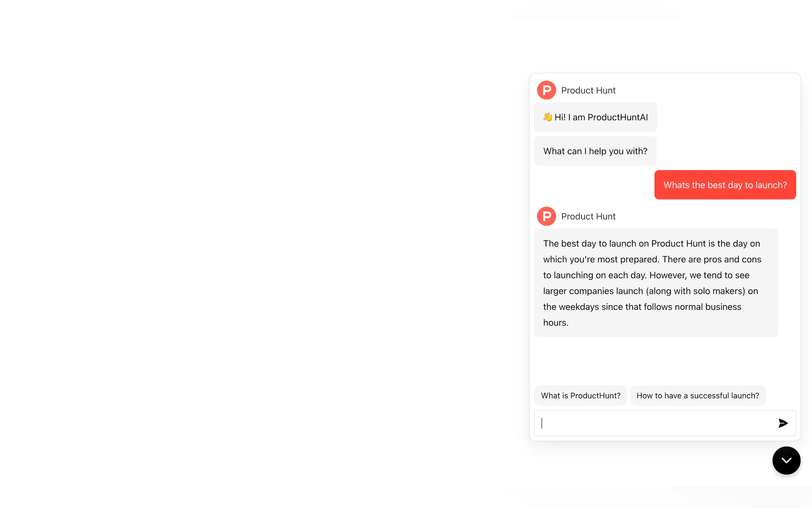Image resolution: width=812 pixels, height=508 pixels.
Task: Click the Product Hunt logo above greeting
Action: click(x=546, y=90)
